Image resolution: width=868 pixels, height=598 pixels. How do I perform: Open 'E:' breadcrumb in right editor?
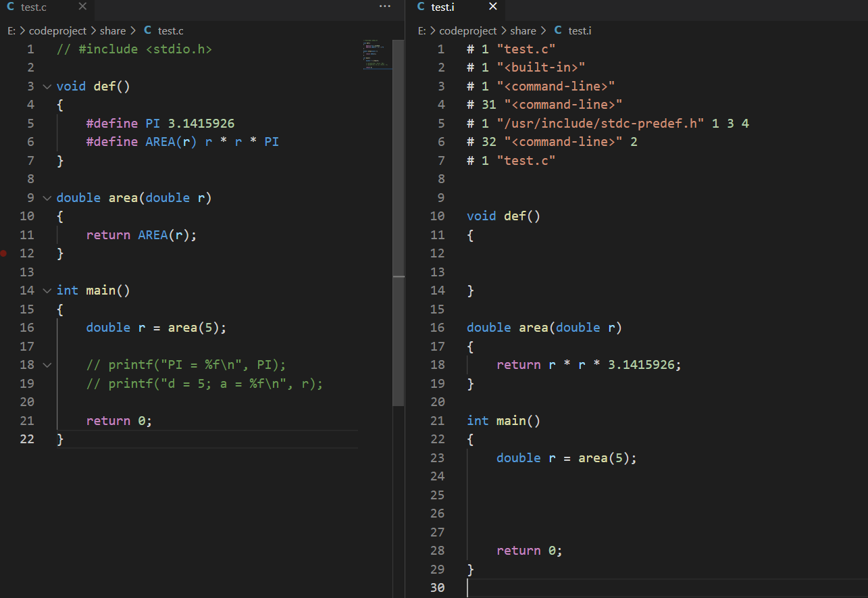click(422, 30)
